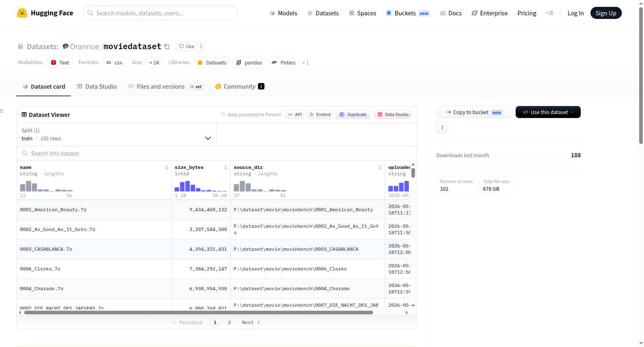Open the three-dot more options menu
The width and height of the screenshot is (644, 347).
[x=442, y=127]
